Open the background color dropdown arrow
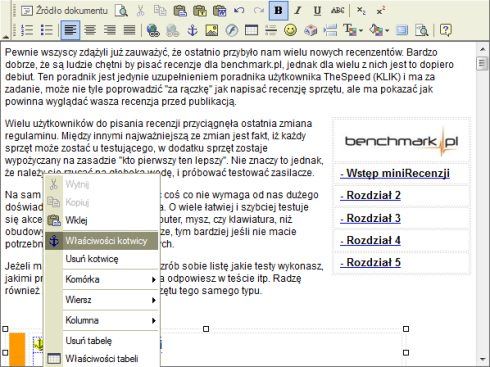490x367 pixels. point(387,31)
